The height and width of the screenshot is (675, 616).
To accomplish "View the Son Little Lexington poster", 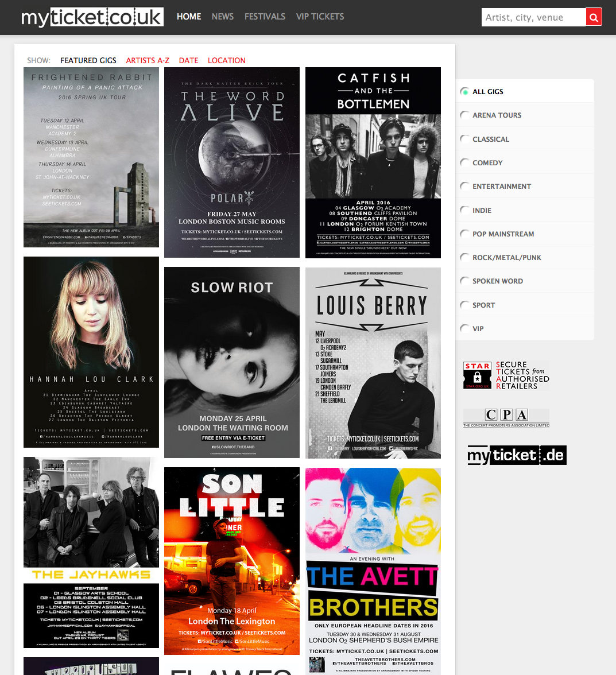I will (232, 561).
